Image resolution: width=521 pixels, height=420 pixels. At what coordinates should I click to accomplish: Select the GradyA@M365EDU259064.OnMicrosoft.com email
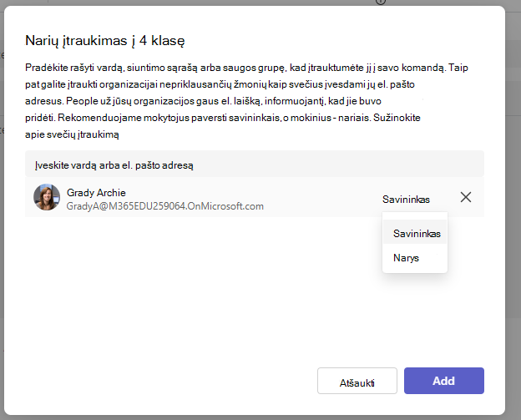[165, 206]
